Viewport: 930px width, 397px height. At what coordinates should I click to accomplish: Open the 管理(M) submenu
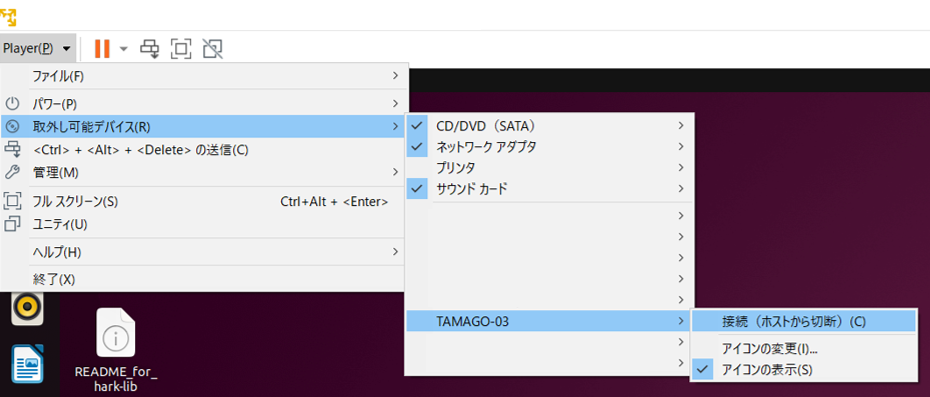204,173
